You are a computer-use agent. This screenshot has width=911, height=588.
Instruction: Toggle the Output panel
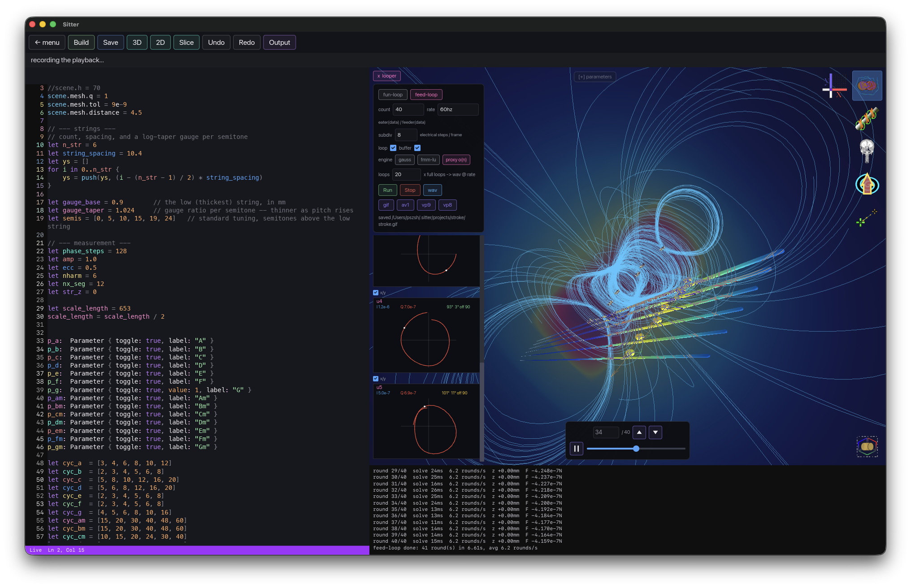coord(280,43)
